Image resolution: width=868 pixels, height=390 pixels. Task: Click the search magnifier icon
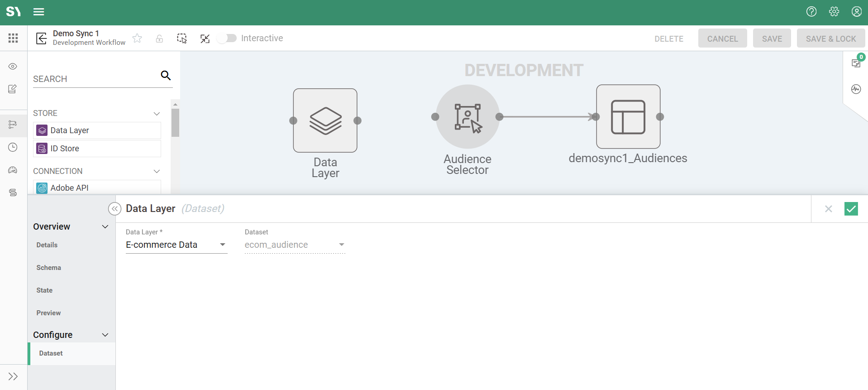pos(166,76)
